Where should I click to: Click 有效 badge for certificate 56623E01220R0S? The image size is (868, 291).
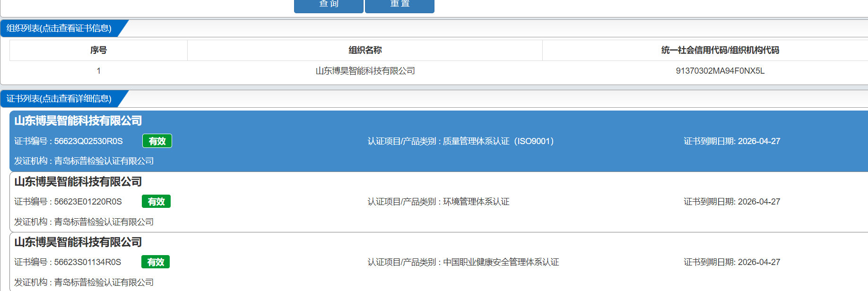[156, 201]
